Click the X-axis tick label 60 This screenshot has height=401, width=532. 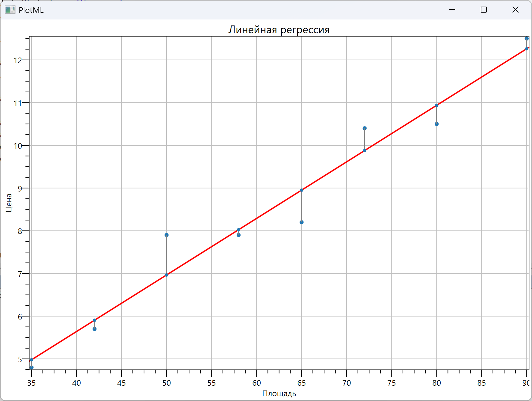coord(257,383)
